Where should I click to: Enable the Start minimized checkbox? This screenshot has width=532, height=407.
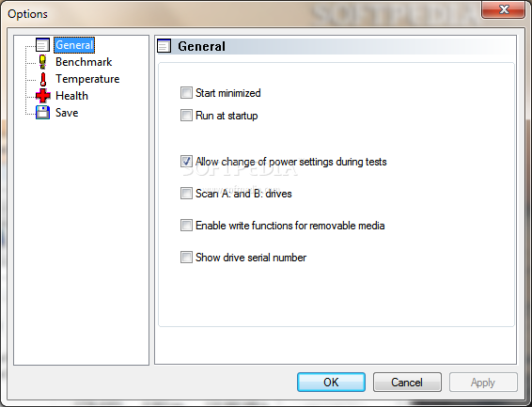point(186,93)
